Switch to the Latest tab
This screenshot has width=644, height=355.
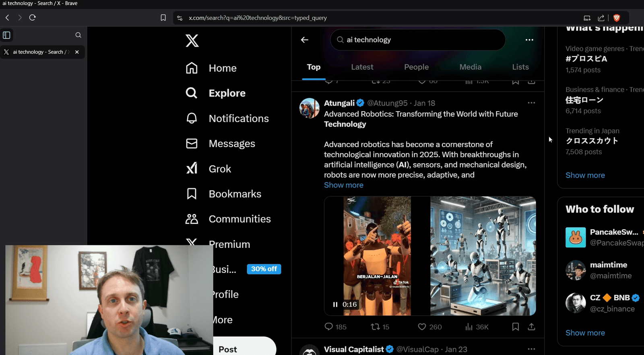point(362,67)
